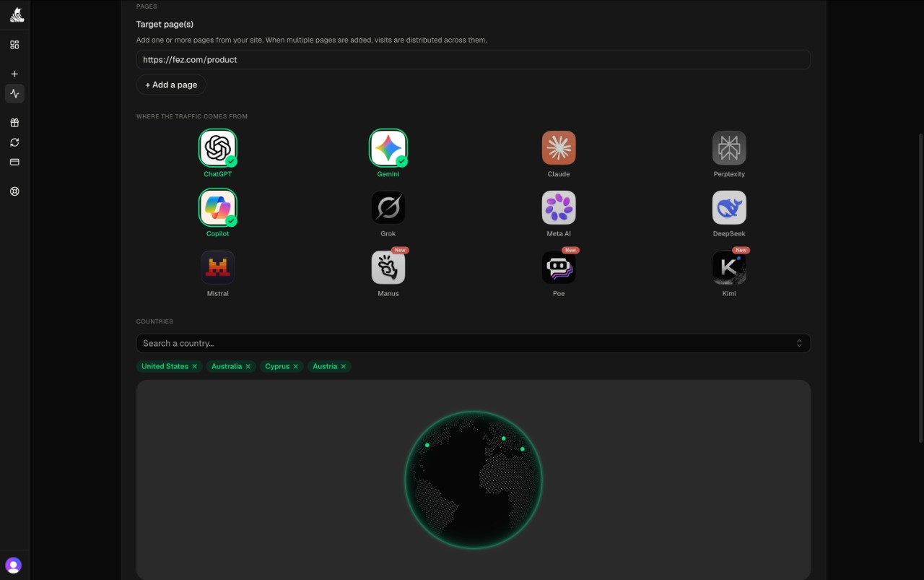Click the Search a country field

[474, 343]
